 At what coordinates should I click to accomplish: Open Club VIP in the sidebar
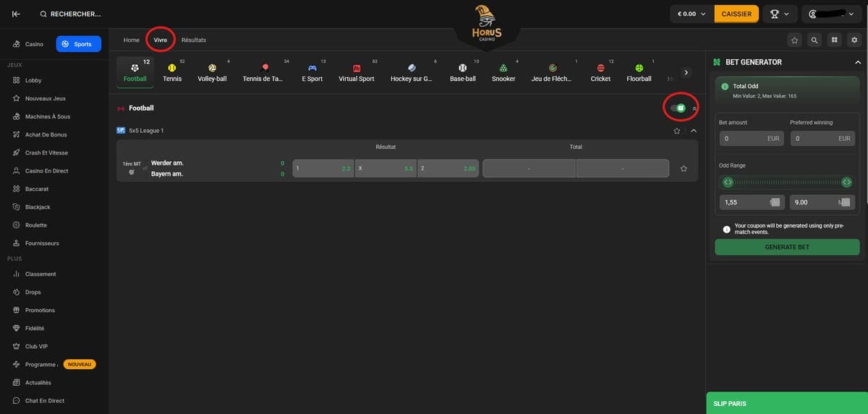(x=36, y=346)
